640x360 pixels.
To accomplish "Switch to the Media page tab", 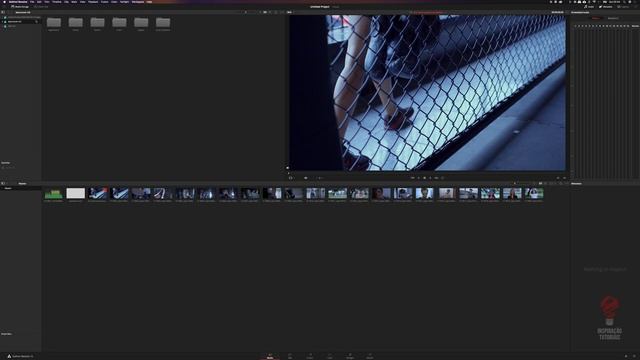I will point(270,356).
